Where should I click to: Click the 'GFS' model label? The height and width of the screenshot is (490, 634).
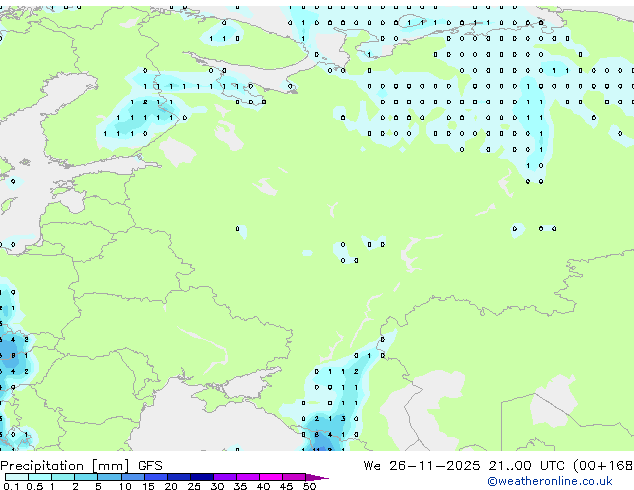(x=150, y=466)
